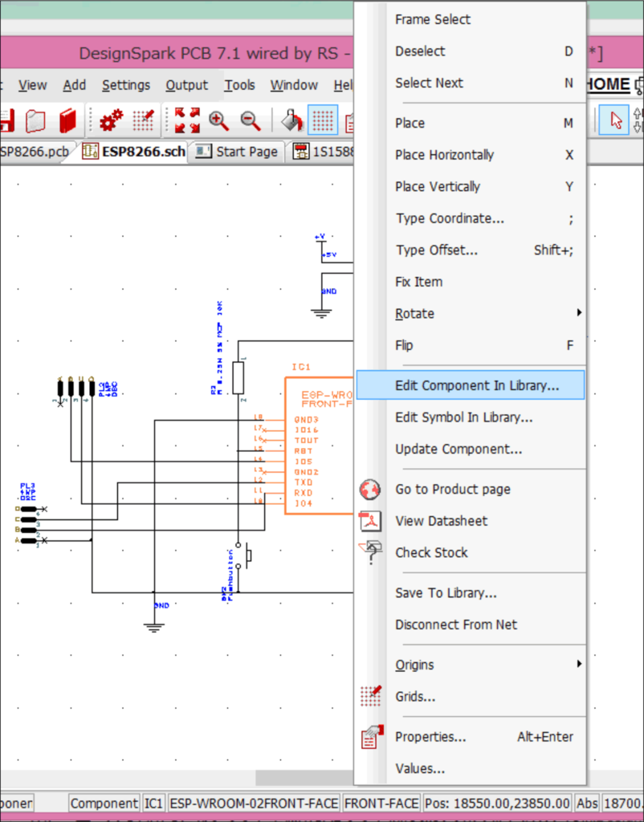
Task: Click ESP-WROOM-02FRONT-FACE status bar field
Action: [254, 803]
